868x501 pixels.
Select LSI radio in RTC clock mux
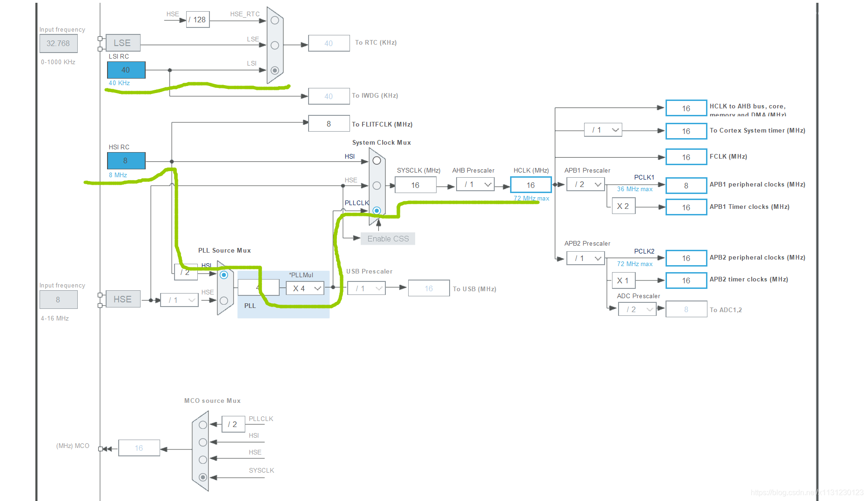click(275, 70)
